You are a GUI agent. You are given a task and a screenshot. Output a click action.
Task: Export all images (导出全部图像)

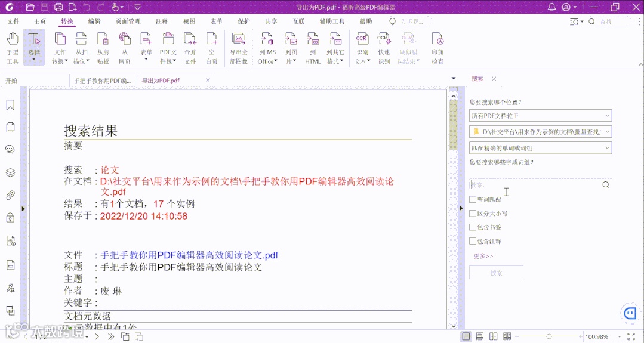click(x=239, y=48)
